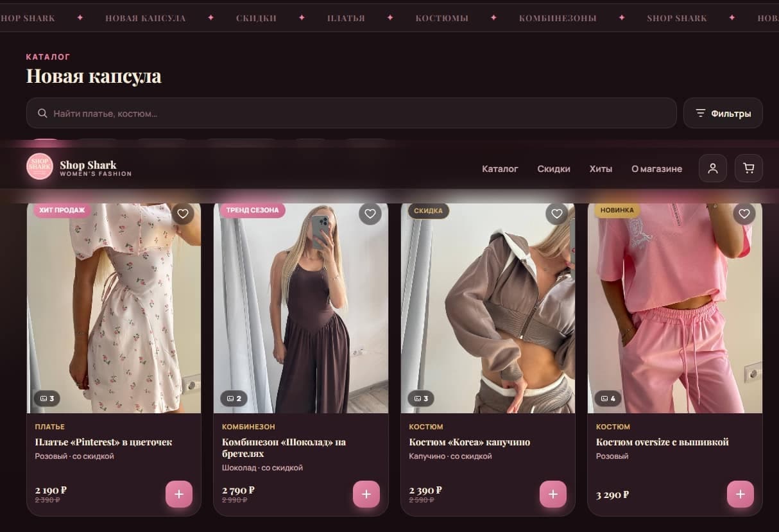Click price 3 290 ₽
The width and height of the screenshot is (779, 532).
pos(612,495)
